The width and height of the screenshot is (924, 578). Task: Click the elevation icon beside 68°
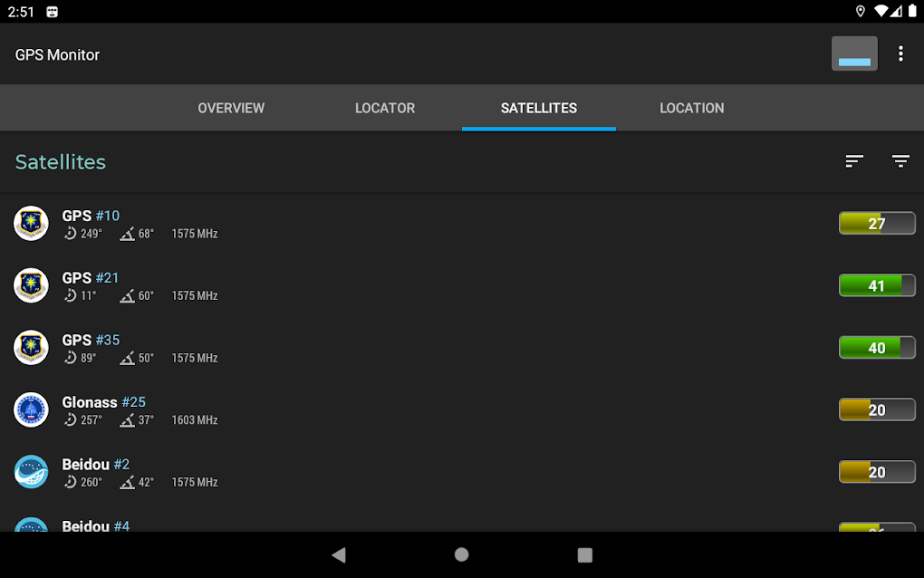tap(125, 233)
